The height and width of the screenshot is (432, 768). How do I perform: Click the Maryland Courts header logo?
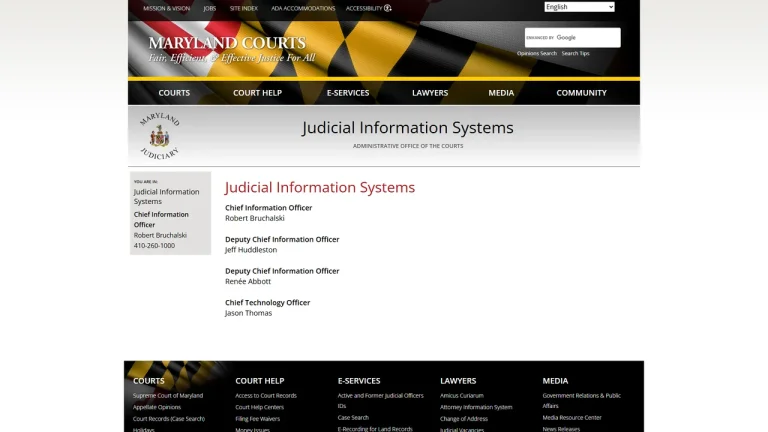coord(232,49)
